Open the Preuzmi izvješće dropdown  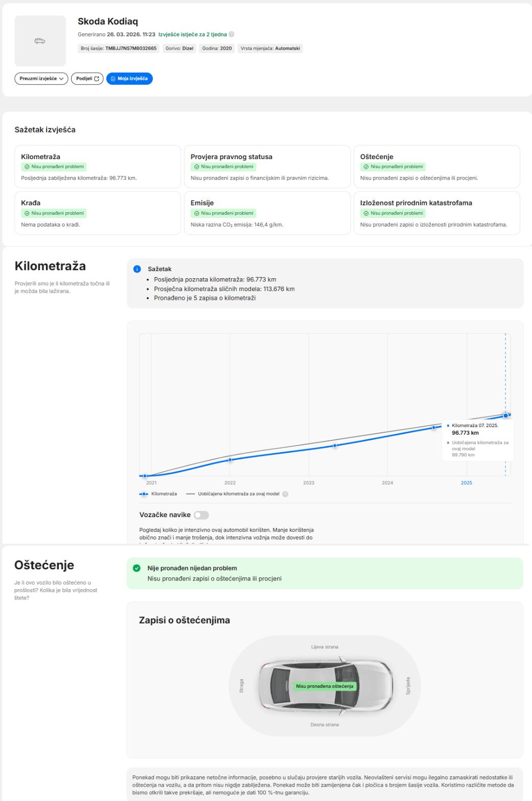(41, 79)
